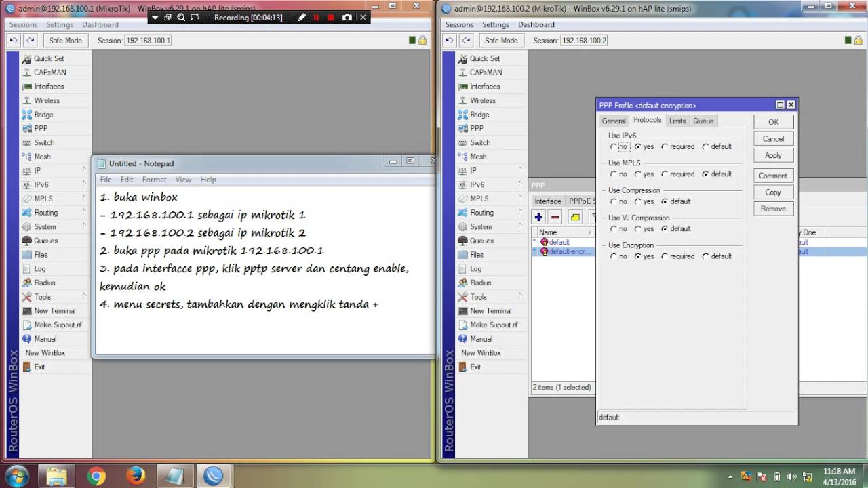The height and width of the screenshot is (488, 868).
Task: Open Chrome from Windows taskbar
Action: (96, 476)
